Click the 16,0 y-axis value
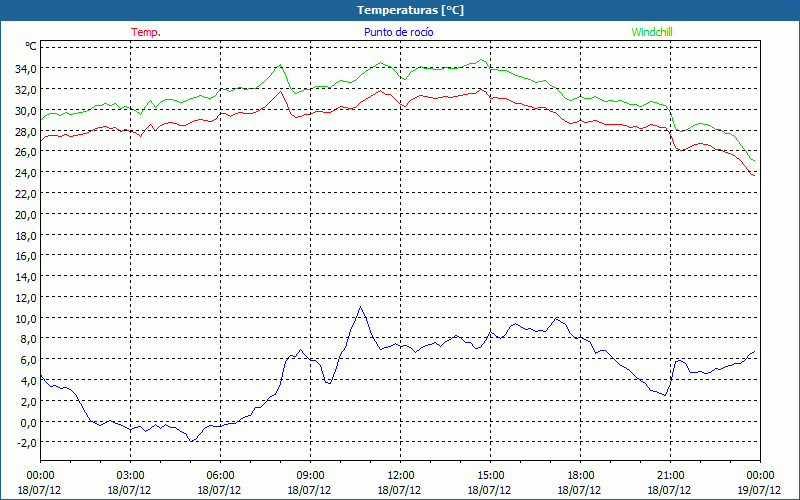 point(26,256)
